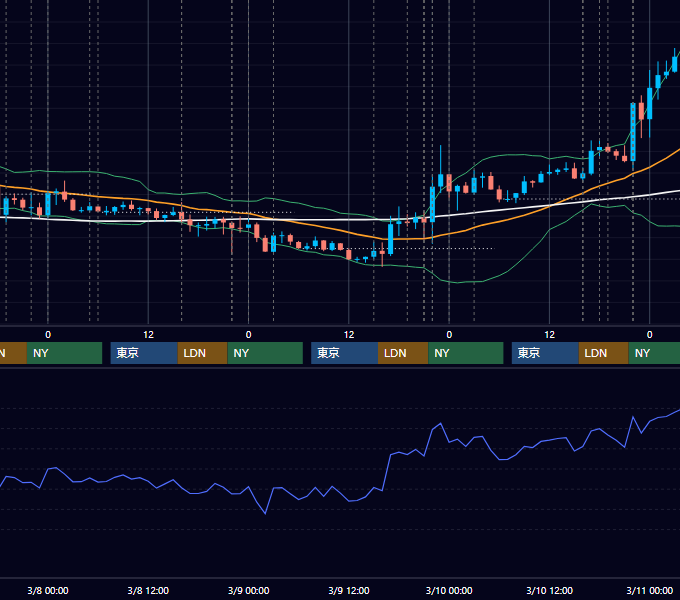
Task: Click the 3/8 12:00 date label
Action: (148, 590)
